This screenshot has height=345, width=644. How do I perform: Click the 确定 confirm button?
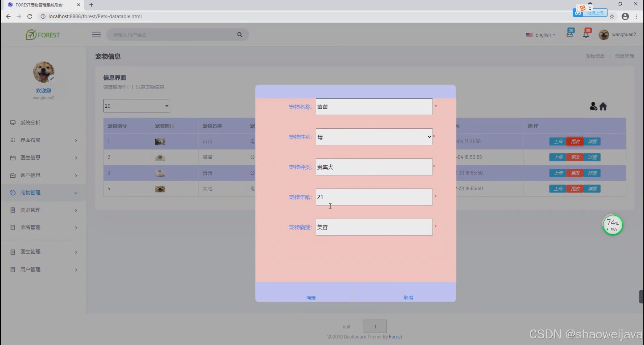[x=311, y=297]
